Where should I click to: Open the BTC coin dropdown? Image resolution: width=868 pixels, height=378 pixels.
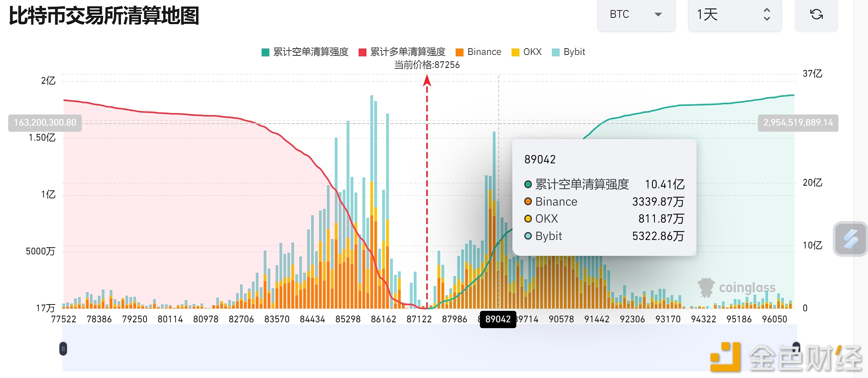(636, 15)
